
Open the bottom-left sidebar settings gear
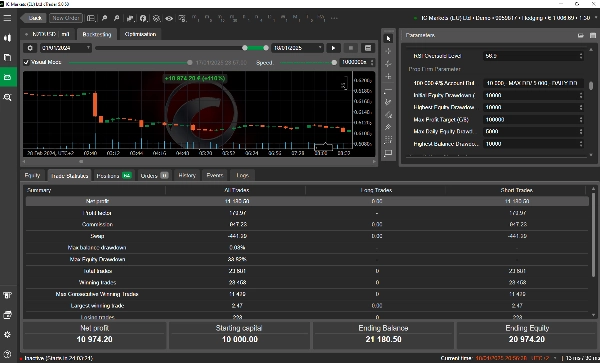click(8, 334)
